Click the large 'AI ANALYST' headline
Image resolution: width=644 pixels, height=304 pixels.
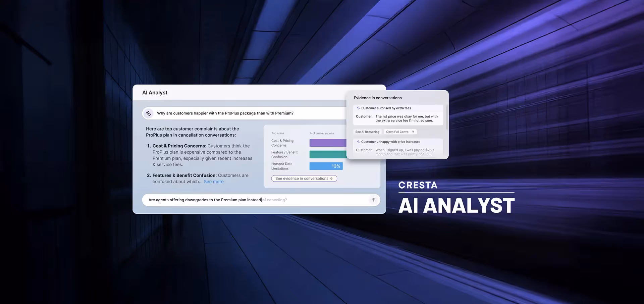tap(457, 205)
